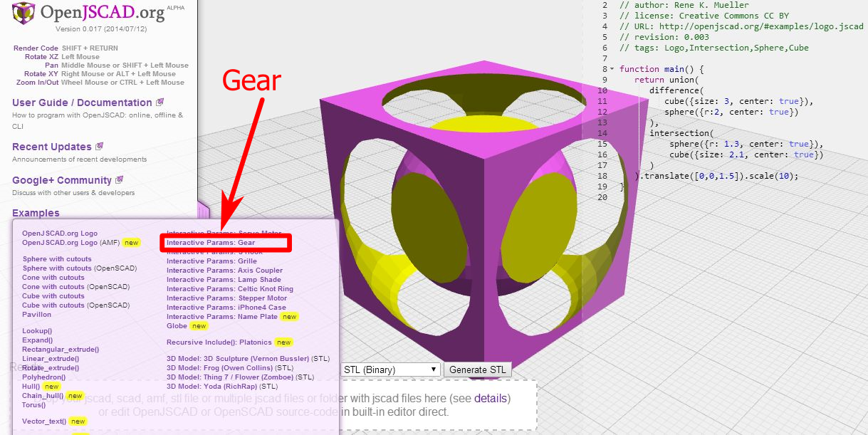Open Interactive Params: Name Plate example
Image resolution: width=868 pixels, height=435 pixels.
coord(222,317)
